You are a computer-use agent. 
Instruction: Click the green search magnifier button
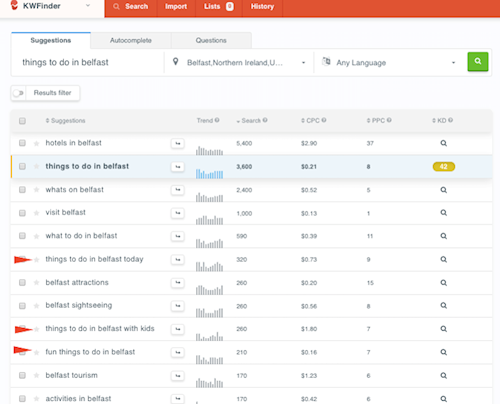click(x=478, y=61)
